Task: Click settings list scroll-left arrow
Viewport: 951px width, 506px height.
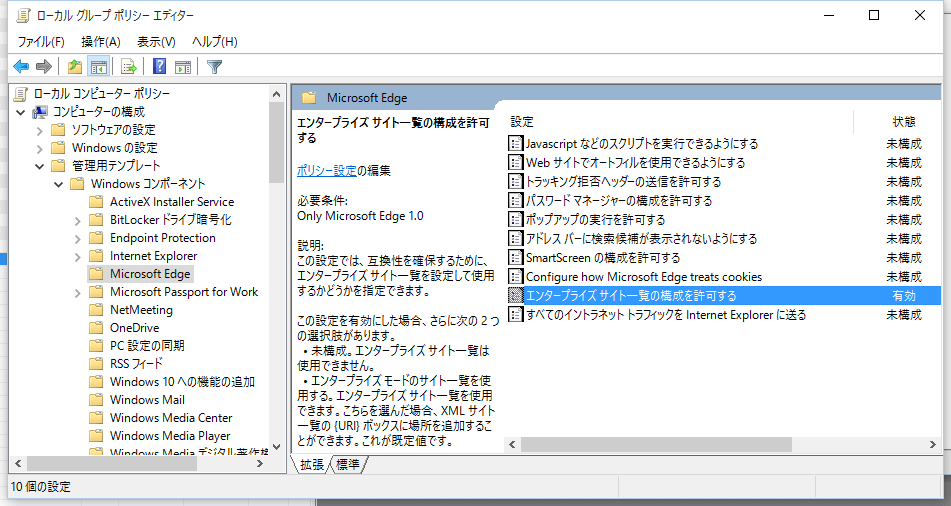Action: (x=512, y=445)
